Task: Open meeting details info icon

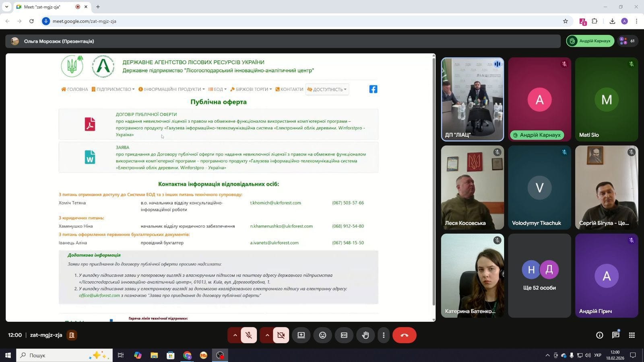Action: click(x=600, y=335)
